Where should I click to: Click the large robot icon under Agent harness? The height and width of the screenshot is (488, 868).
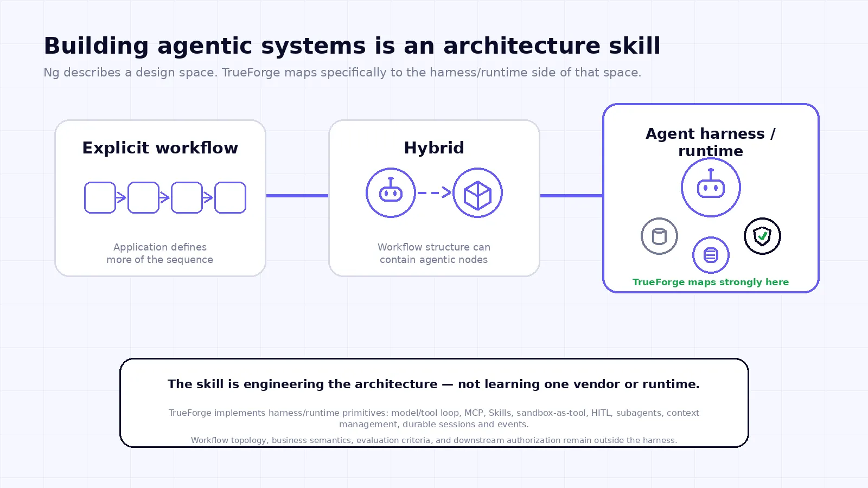point(711,187)
